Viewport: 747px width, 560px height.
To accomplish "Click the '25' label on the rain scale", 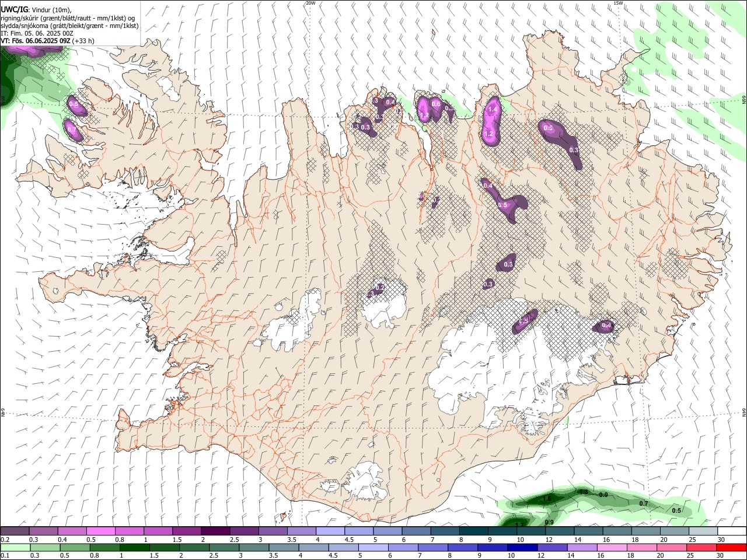I will pos(691,555).
